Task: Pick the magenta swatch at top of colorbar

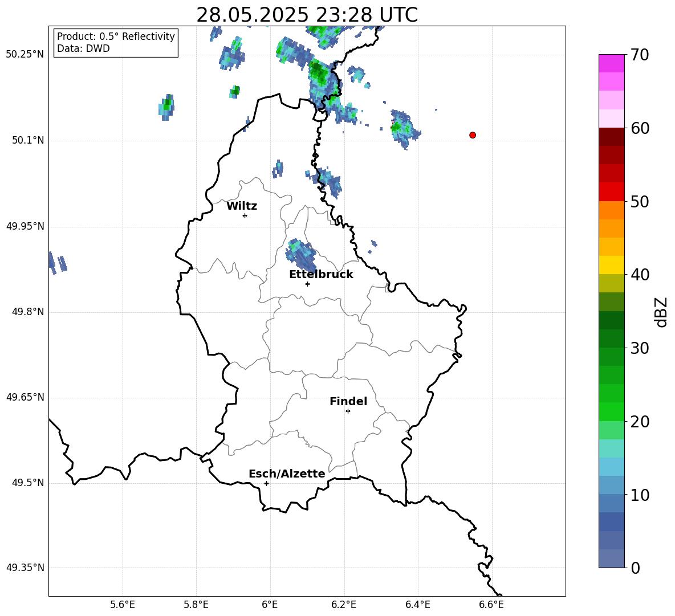Action: 611,63
